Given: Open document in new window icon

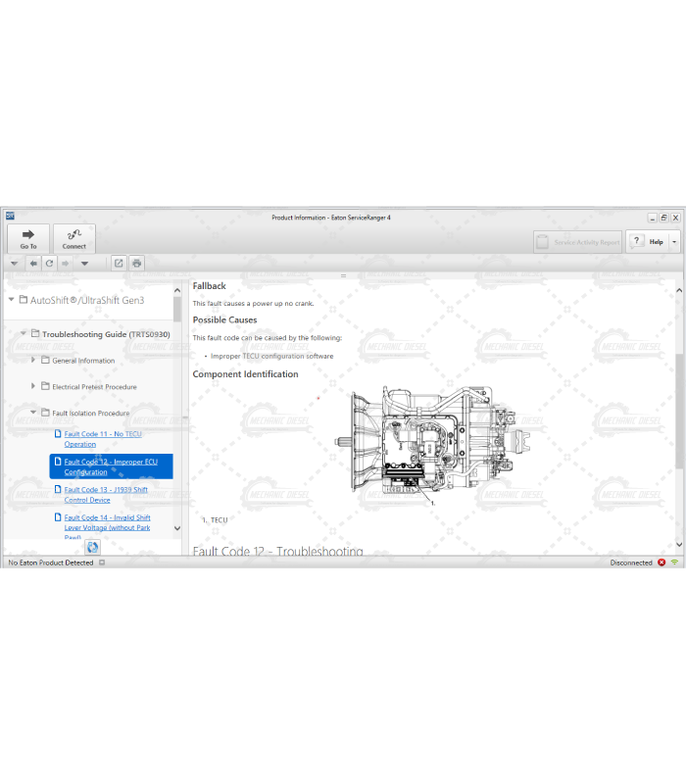Looking at the screenshot, I should (119, 263).
